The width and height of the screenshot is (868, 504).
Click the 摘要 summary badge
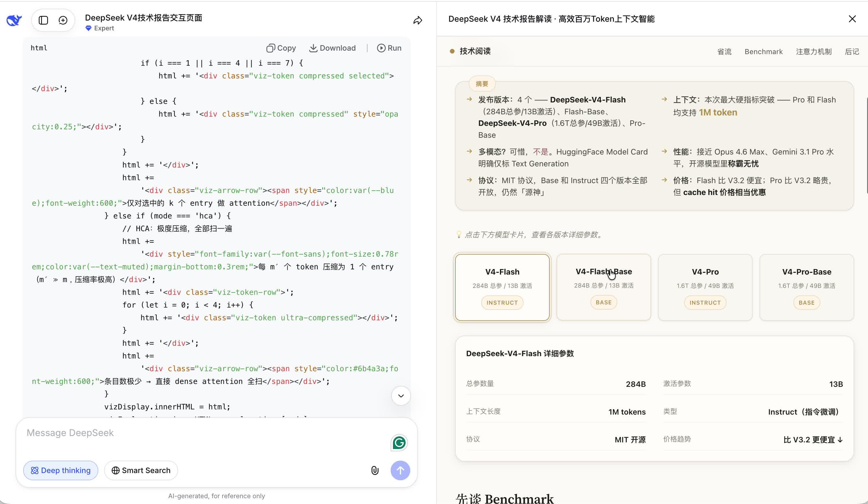pos(482,84)
